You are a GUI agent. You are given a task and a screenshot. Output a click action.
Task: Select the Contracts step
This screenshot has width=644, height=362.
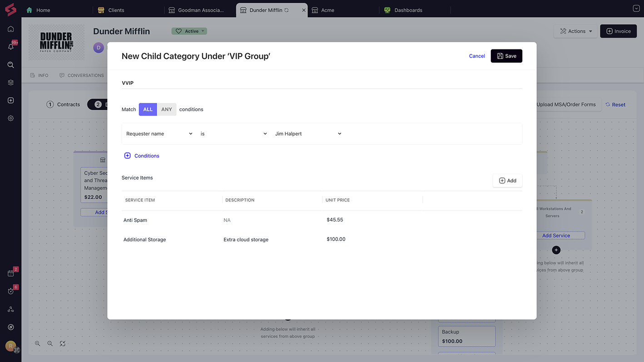(63, 104)
